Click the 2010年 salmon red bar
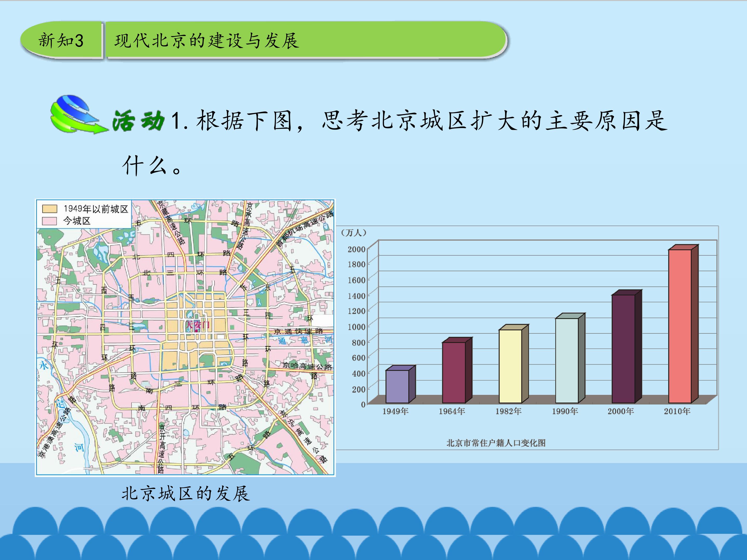The image size is (747, 560). (x=680, y=326)
